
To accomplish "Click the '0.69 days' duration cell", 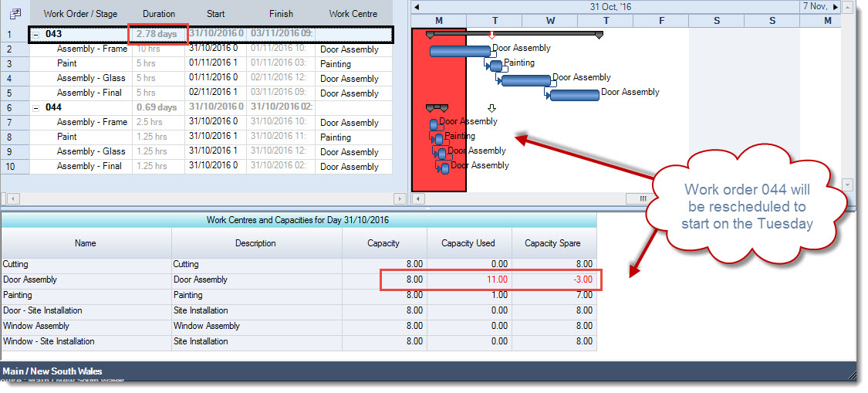I will coord(157,107).
